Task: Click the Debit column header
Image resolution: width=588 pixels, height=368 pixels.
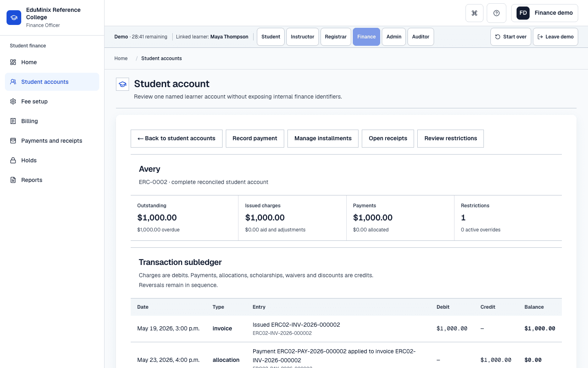Action: click(443, 307)
